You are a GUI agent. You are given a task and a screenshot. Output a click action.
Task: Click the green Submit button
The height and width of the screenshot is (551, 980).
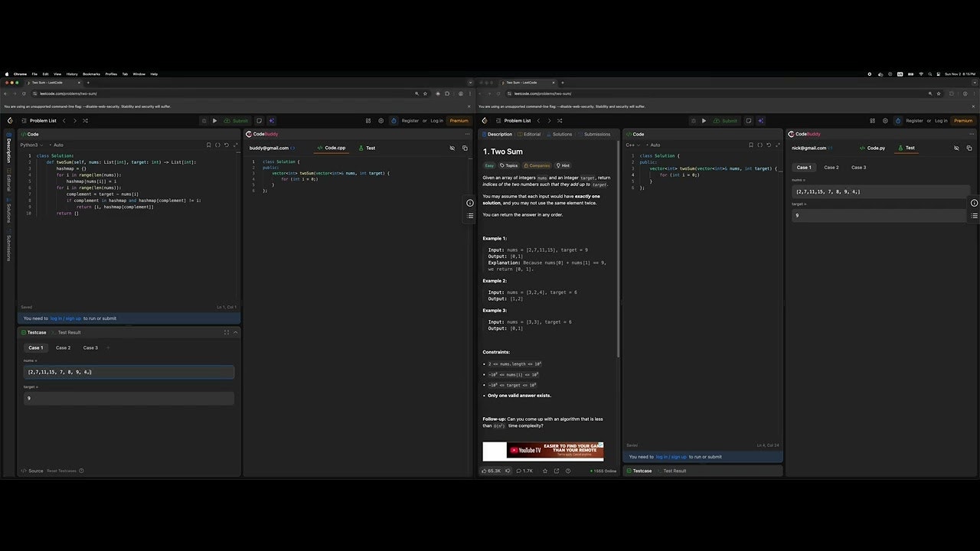tap(239, 121)
